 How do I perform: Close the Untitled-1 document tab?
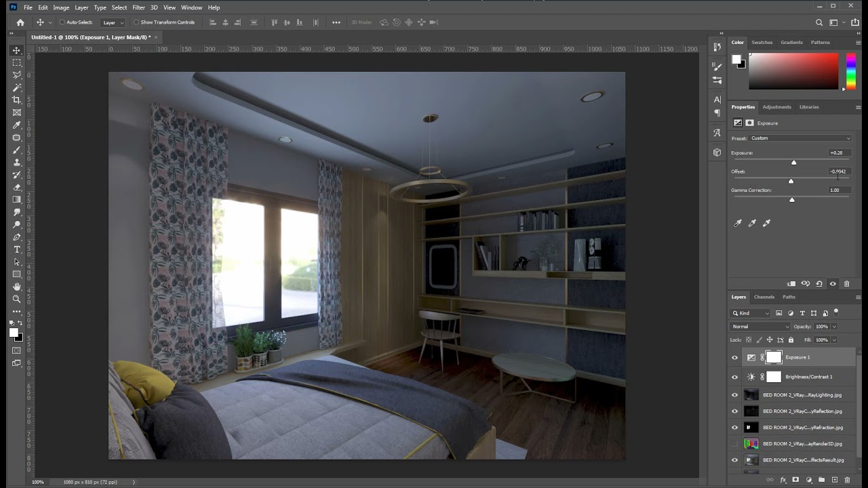(x=156, y=37)
